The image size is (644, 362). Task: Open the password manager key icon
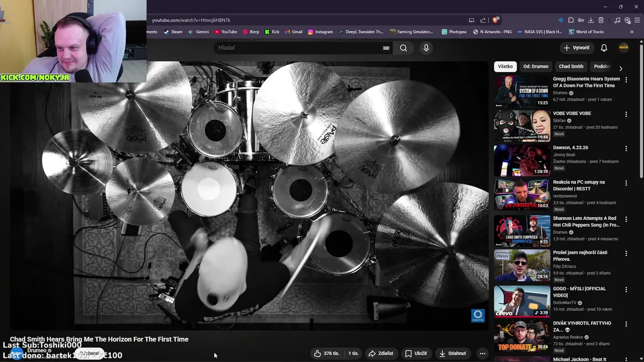[581, 20]
